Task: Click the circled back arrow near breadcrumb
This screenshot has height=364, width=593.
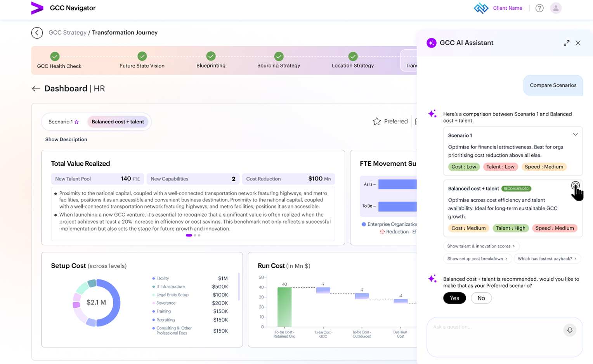Action: pos(37,33)
